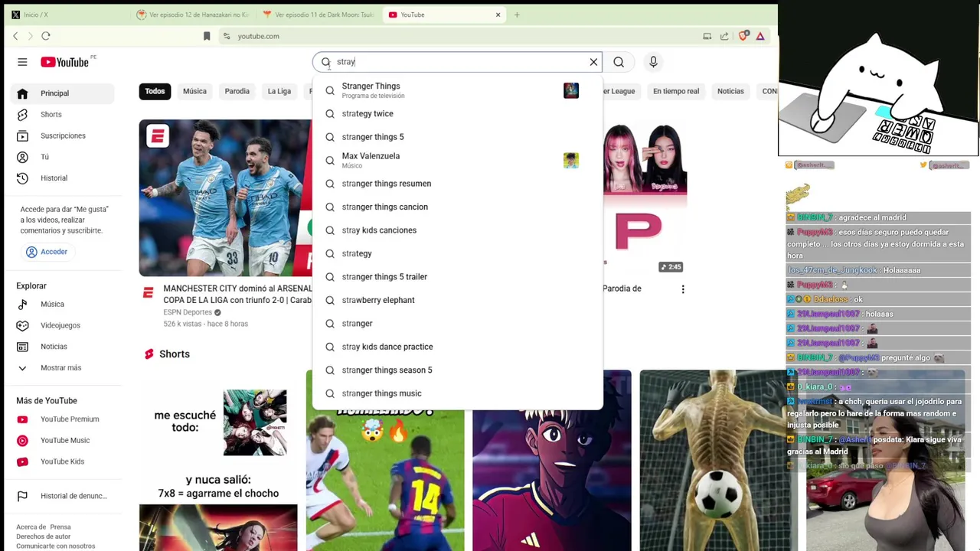980x551 pixels.
Task: Click the magnifier search submit button
Action: (619, 62)
